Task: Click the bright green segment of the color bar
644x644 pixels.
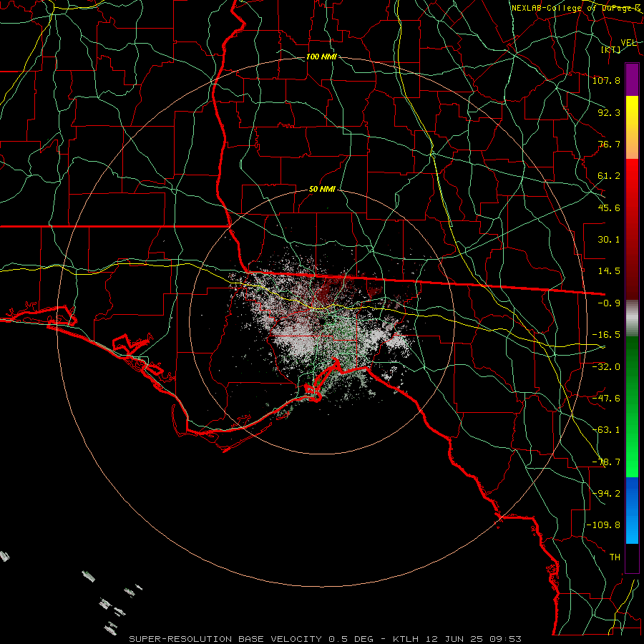Action: 632,452
